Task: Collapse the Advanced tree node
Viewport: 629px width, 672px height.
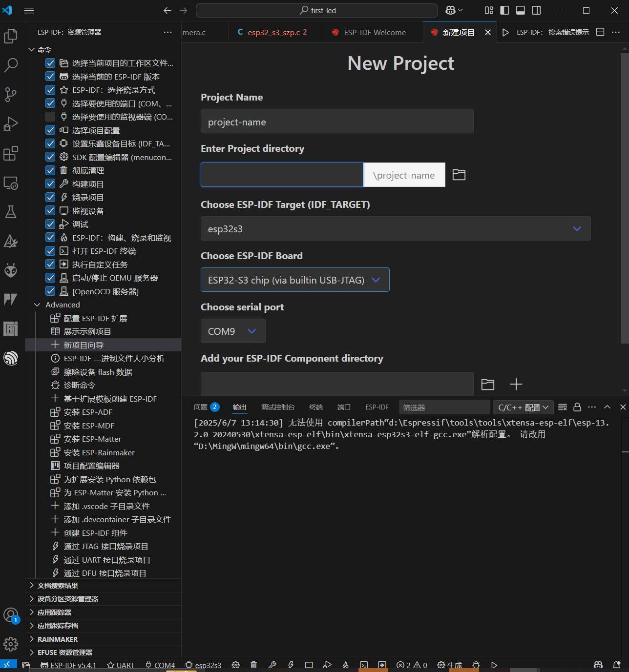Action: pos(37,305)
